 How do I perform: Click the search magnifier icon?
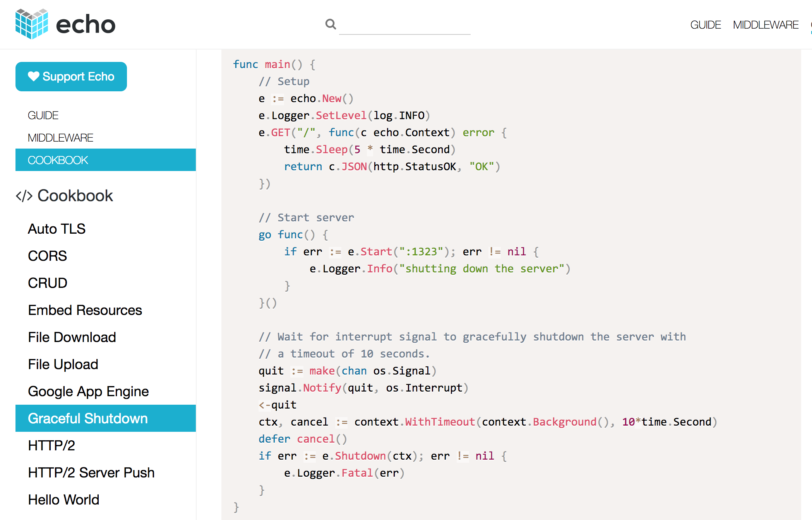[x=330, y=24]
